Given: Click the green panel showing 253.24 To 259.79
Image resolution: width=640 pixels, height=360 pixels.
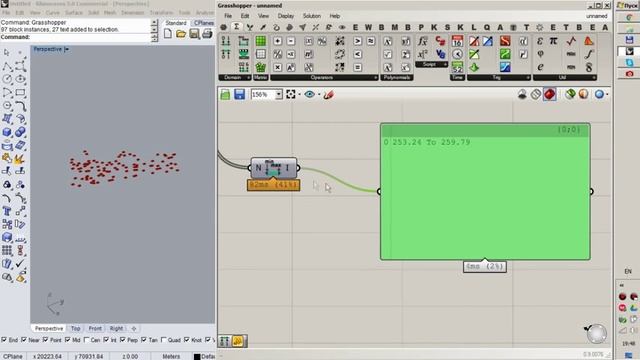Looking at the screenshot, I should pos(485,191).
